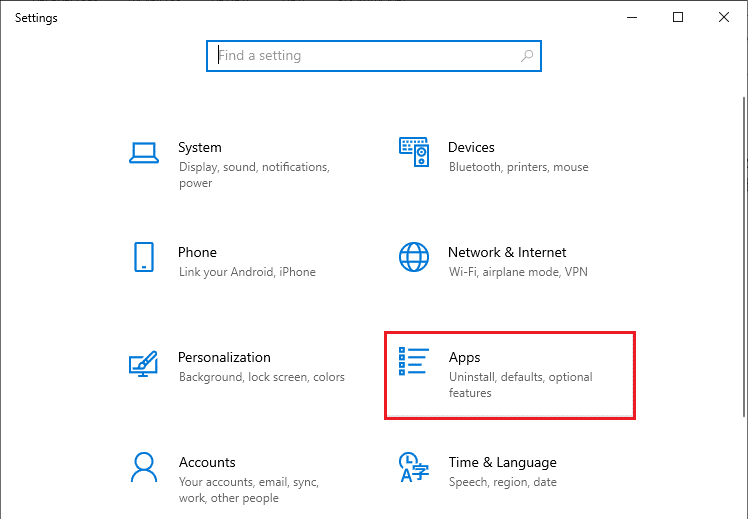Open the System settings title

(199, 147)
